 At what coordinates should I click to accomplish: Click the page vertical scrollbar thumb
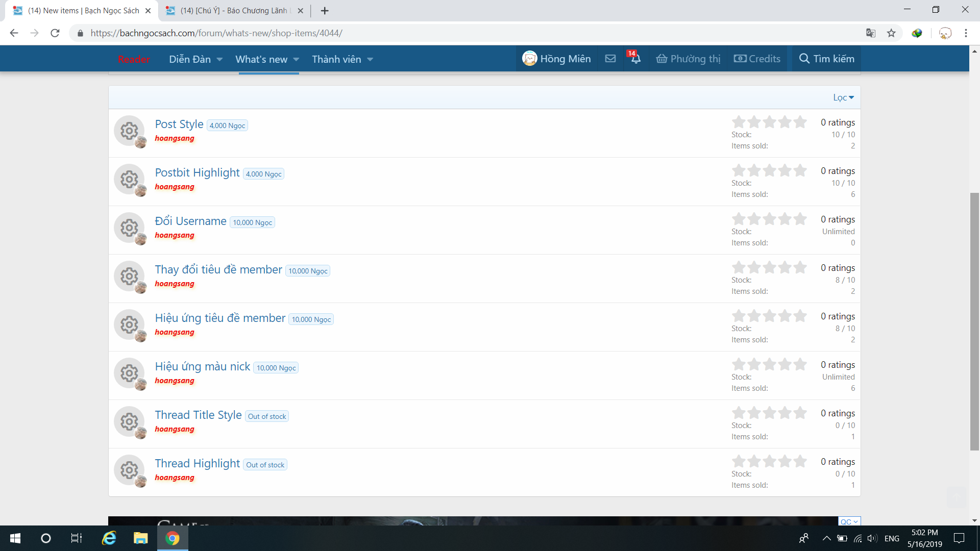tap(974, 321)
